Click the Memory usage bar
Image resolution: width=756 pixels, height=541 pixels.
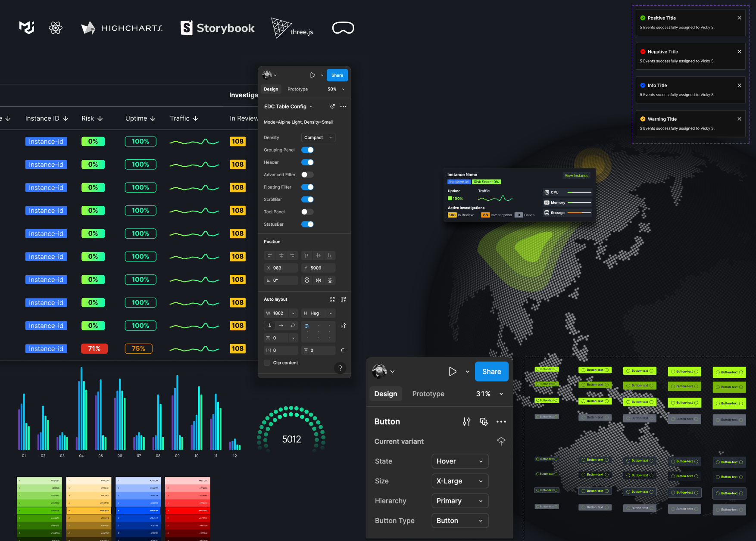[x=579, y=202]
